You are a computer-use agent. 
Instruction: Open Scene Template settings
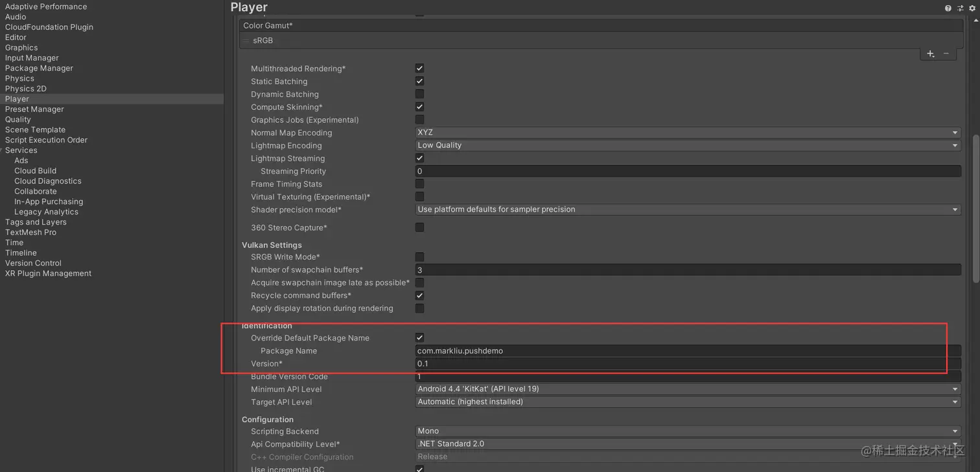[35, 129]
